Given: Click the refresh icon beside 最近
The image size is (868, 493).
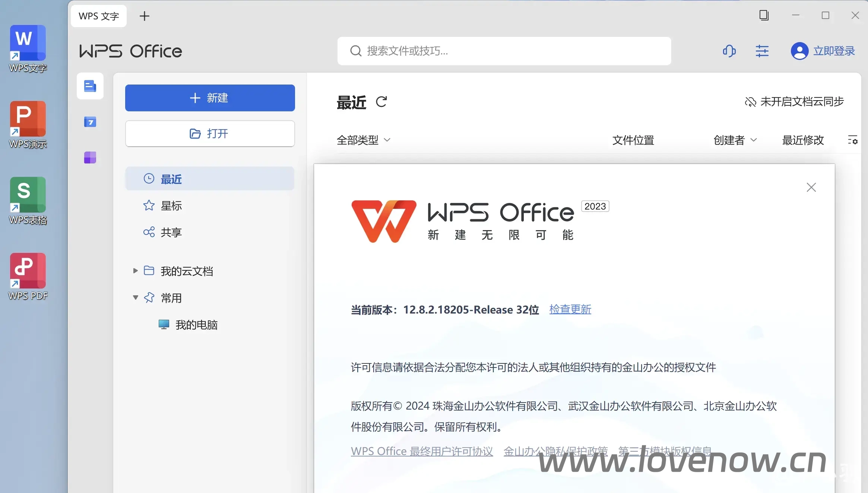Looking at the screenshot, I should click(381, 102).
